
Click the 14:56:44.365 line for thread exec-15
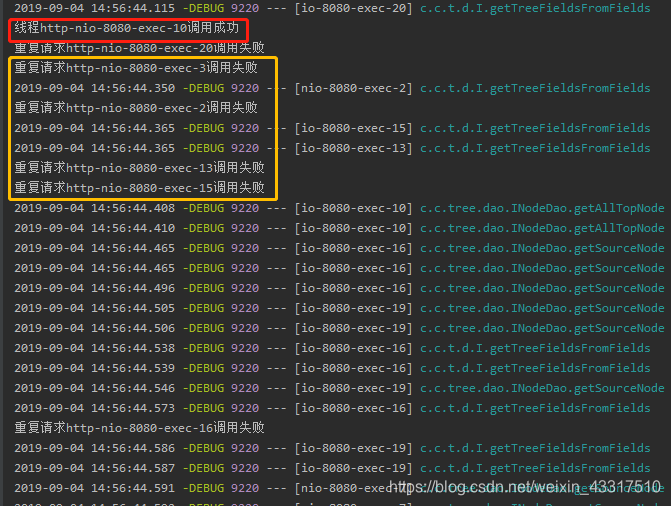tap(332, 128)
